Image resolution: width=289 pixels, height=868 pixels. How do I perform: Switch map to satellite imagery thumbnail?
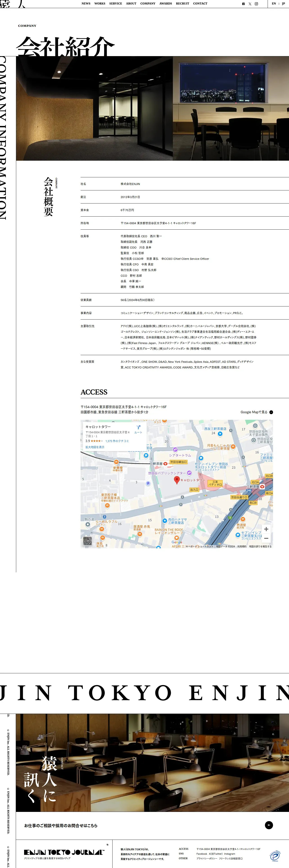coord(88,541)
